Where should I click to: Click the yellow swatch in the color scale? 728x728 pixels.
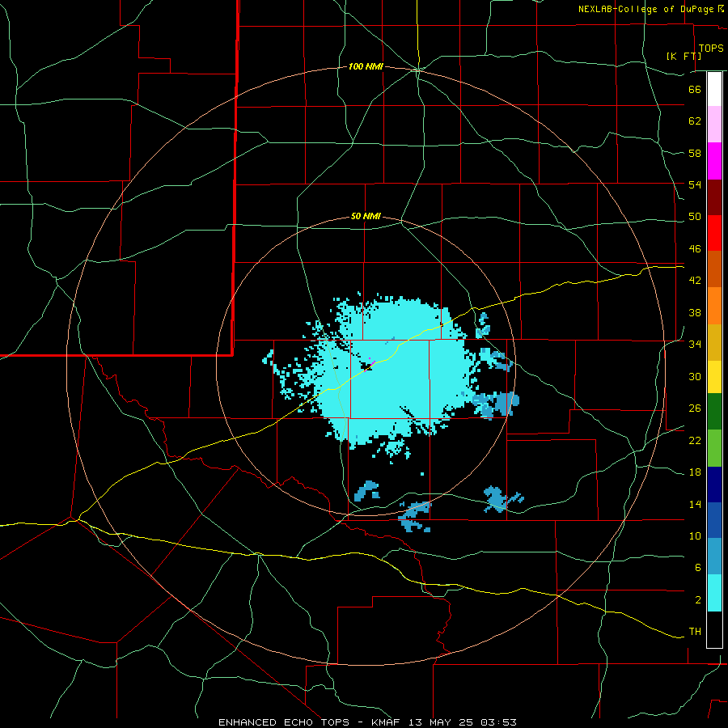point(714,377)
